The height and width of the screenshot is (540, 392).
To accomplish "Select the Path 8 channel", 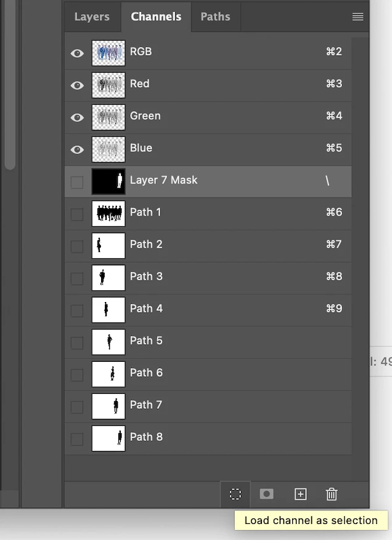I will [x=208, y=438].
